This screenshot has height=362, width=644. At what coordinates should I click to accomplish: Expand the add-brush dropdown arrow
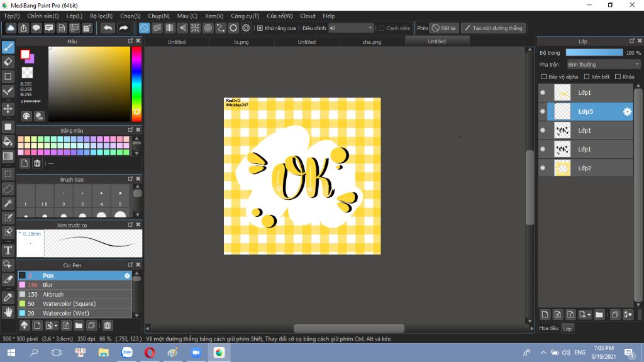pos(56,326)
